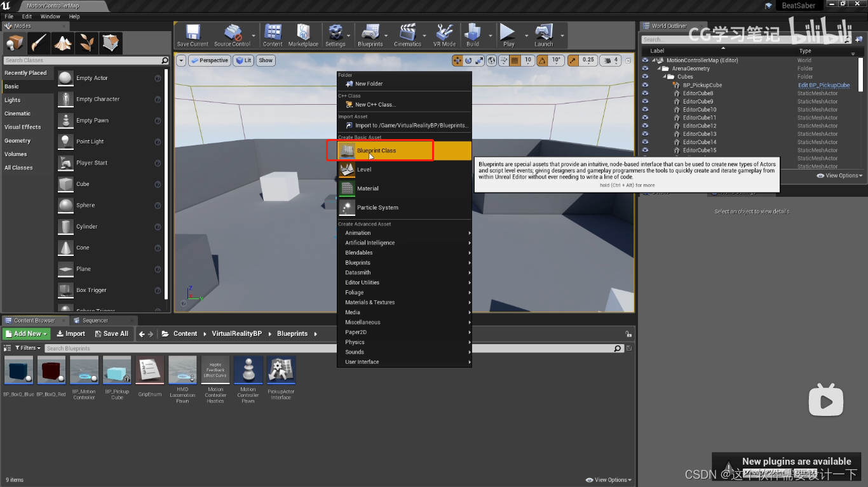Click Edit BP_PickupCube link
This screenshot has height=487, width=868.
[x=824, y=85]
